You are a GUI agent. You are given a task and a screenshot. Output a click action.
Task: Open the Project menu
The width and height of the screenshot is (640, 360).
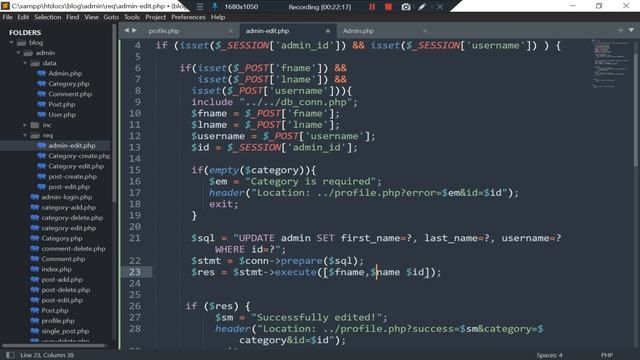(156, 17)
